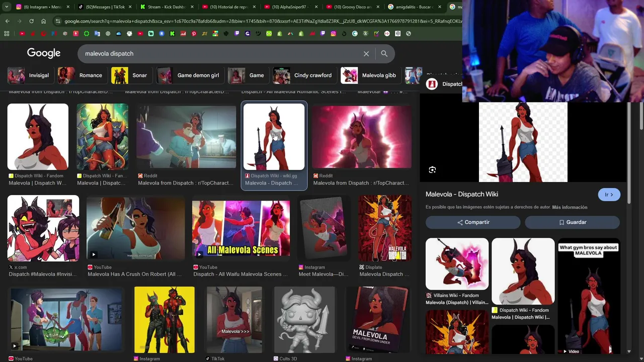The width and height of the screenshot is (644, 362).
Task: Select the Invisigal suggestion chip
Action: pos(30,75)
